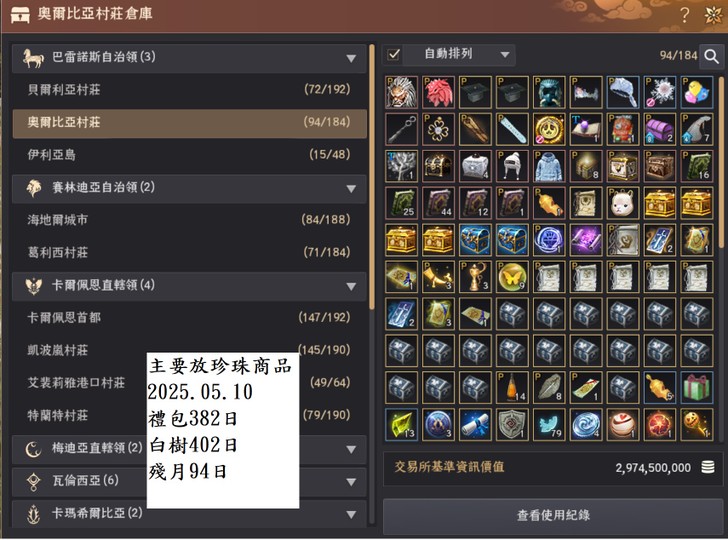Click the region list scrollbar
This screenshot has width=728, height=540.
click(x=372, y=176)
